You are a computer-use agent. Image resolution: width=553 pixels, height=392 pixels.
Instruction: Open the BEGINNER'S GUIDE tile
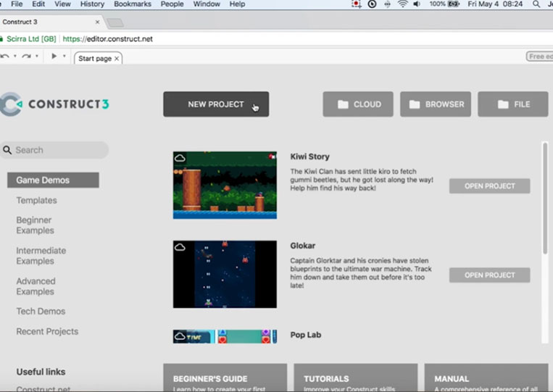225,378
